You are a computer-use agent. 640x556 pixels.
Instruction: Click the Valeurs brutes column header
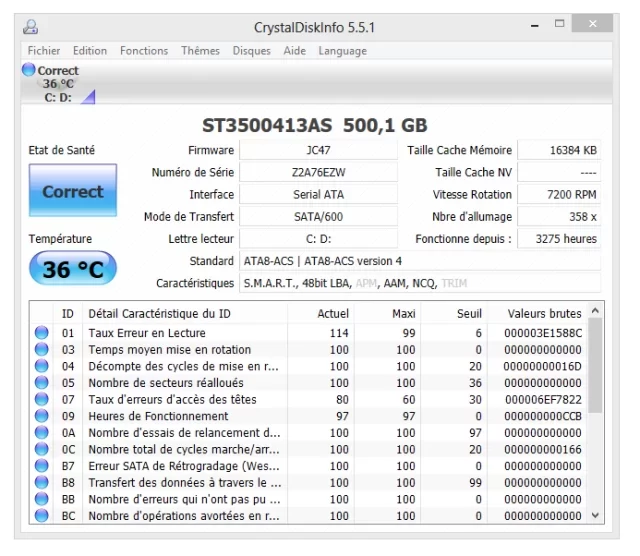click(543, 313)
